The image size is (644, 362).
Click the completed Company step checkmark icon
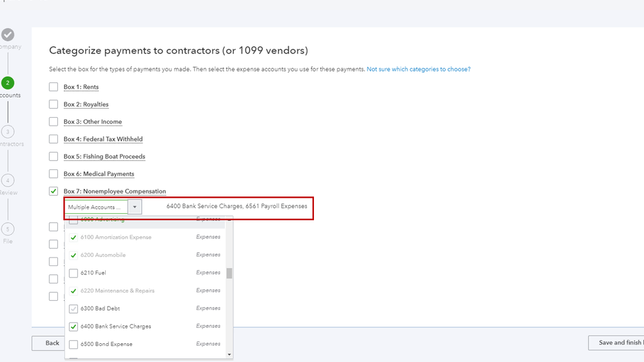8,35
